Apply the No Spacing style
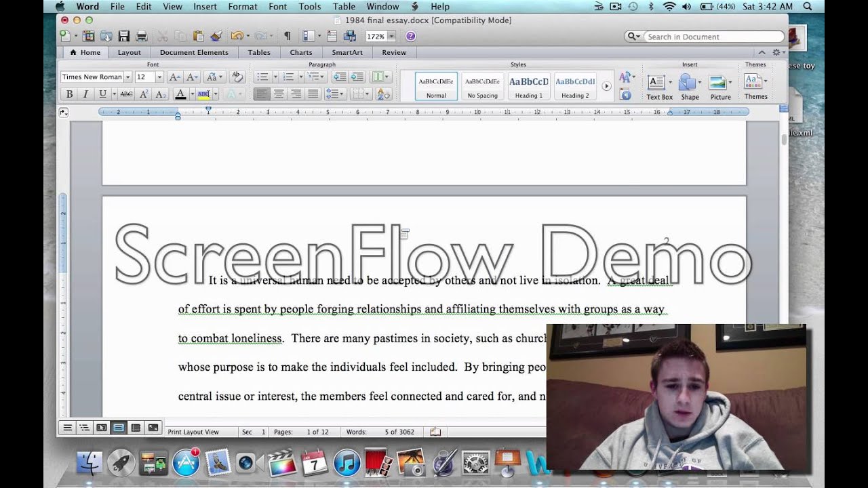This screenshot has width=868, height=488. [483, 86]
